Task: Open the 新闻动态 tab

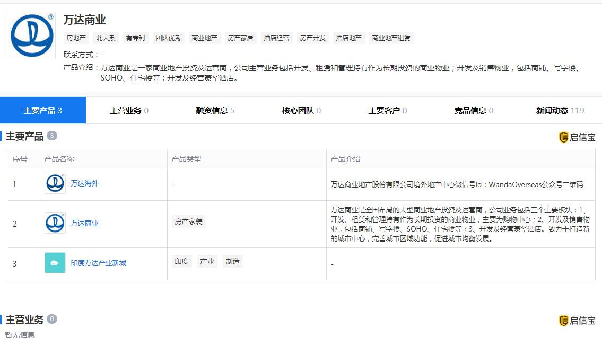Action: [560, 110]
